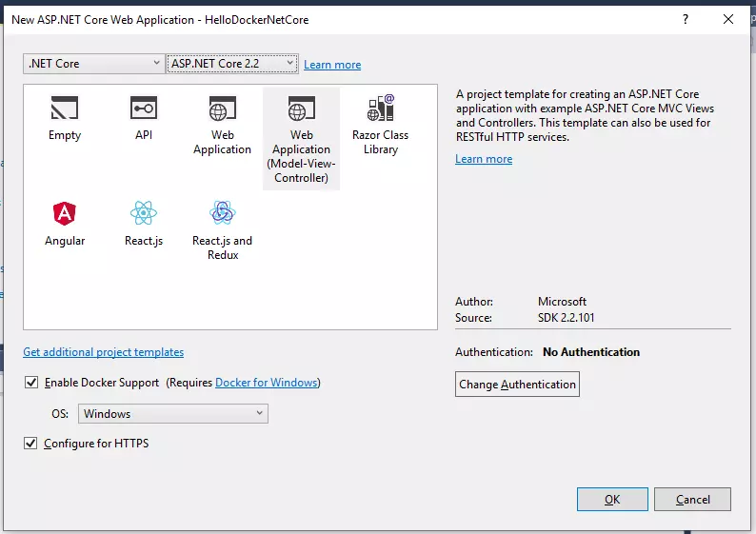
Task: Click the Change Authentication button
Action: click(x=517, y=385)
